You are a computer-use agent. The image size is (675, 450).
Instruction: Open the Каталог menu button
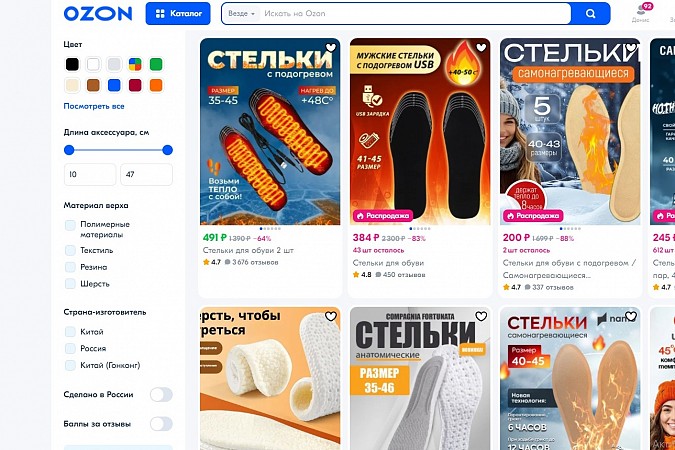tap(178, 14)
